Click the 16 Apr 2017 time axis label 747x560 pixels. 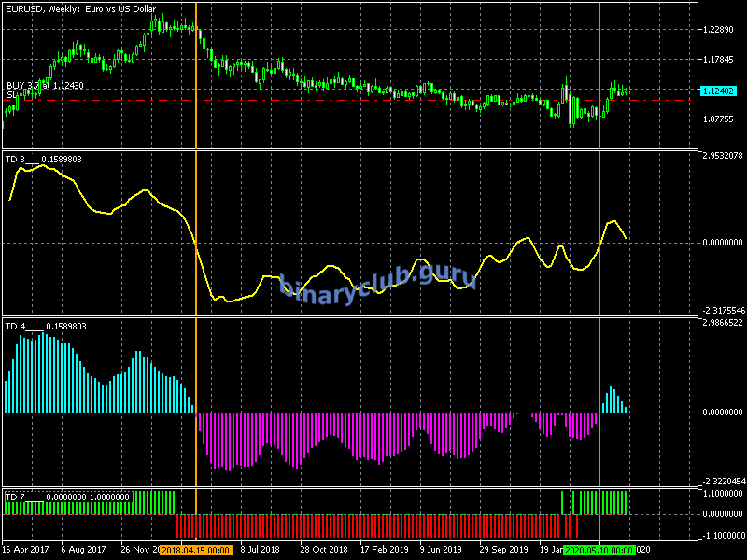pyautogui.click(x=25, y=551)
